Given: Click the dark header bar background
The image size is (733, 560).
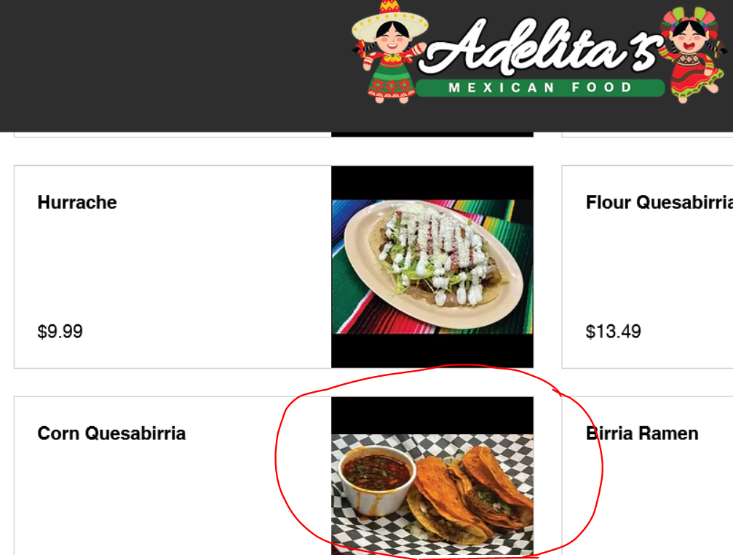Looking at the screenshot, I should click(x=173, y=65).
